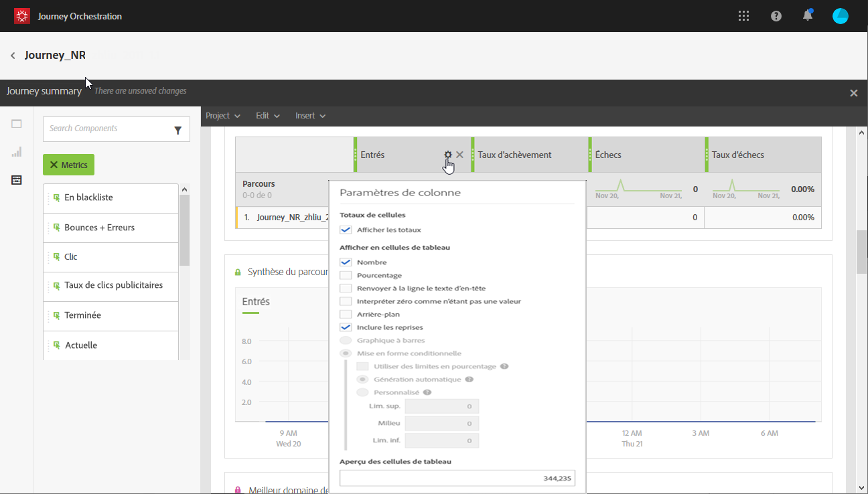Viewport: 868px width, 494px height.
Task: Select the Terminée metric item
Action: click(x=111, y=316)
